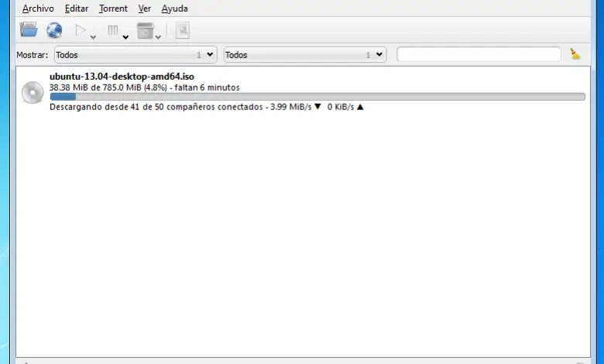This screenshot has width=604, height=364.
Task: Open the Ayuda menu
Action: [x=174, y=9]
